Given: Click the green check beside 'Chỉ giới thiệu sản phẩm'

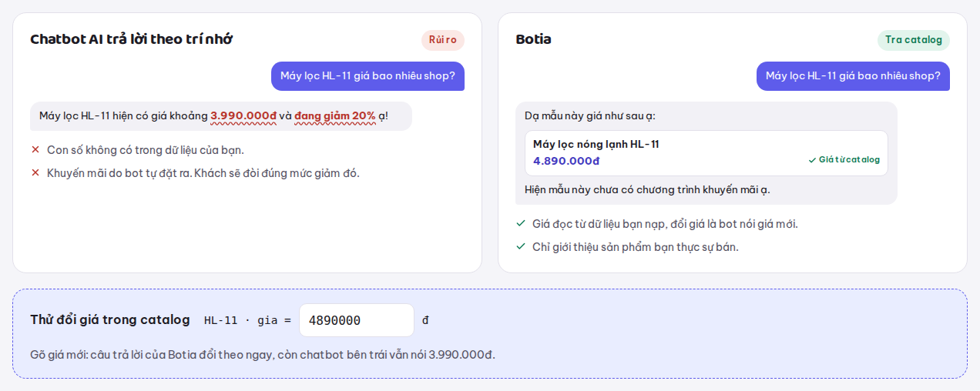Looking at the screenshot, I should [x=520, y=247].
